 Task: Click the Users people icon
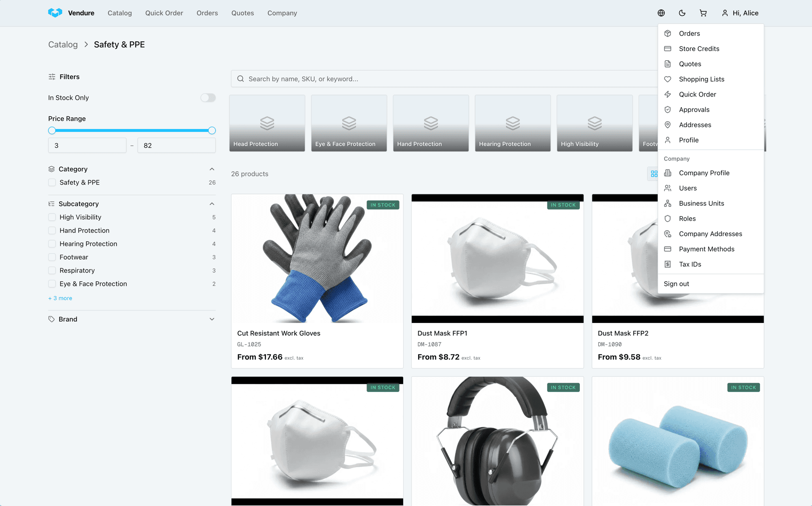pos(667,188)
